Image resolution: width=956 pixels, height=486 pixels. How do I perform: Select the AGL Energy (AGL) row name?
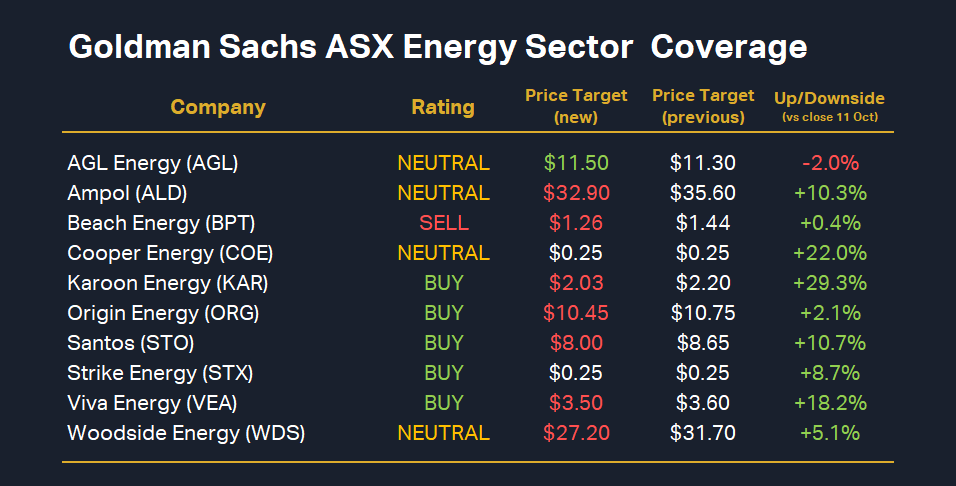coord(152,163)
